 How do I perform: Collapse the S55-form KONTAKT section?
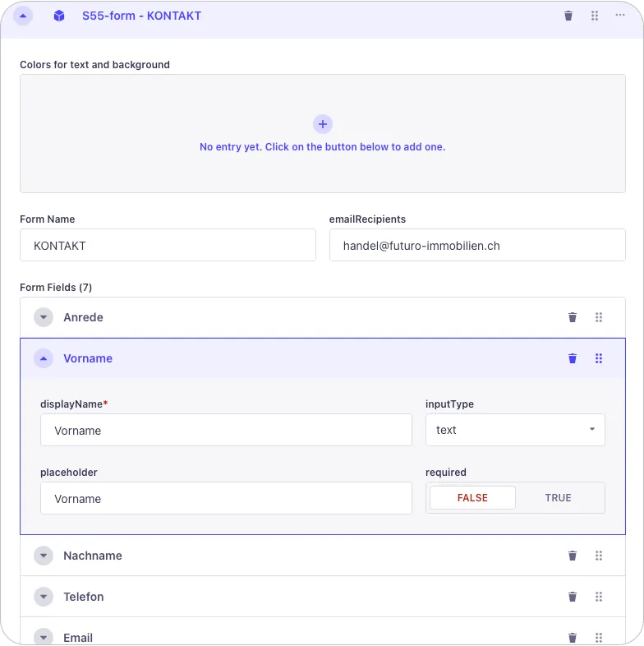pyautogui.click(x=23, y=16)
